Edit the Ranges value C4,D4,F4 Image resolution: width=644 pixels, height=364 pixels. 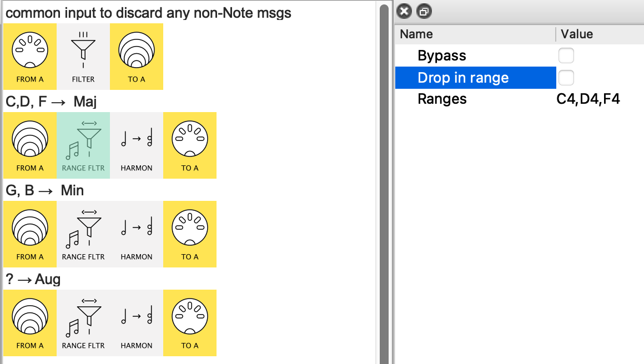coord(588,99)
